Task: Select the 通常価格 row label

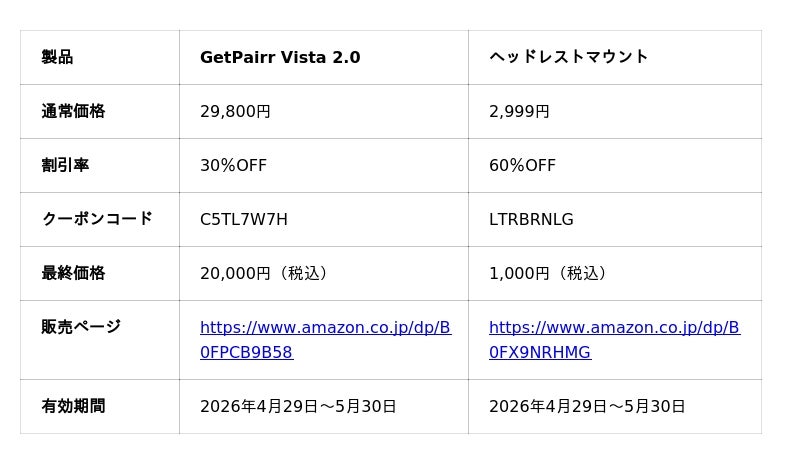Action: pyautogui.click(x=73, y=111)
